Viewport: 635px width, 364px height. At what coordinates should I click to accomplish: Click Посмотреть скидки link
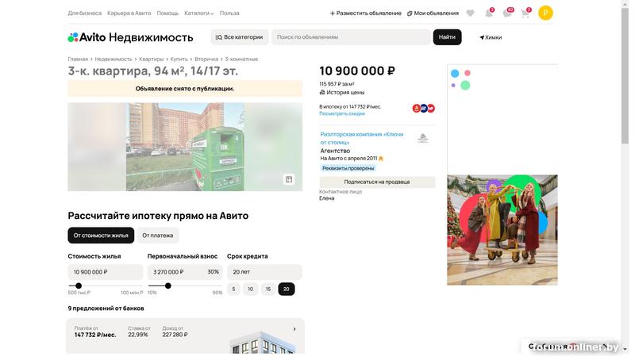[342, 113]
